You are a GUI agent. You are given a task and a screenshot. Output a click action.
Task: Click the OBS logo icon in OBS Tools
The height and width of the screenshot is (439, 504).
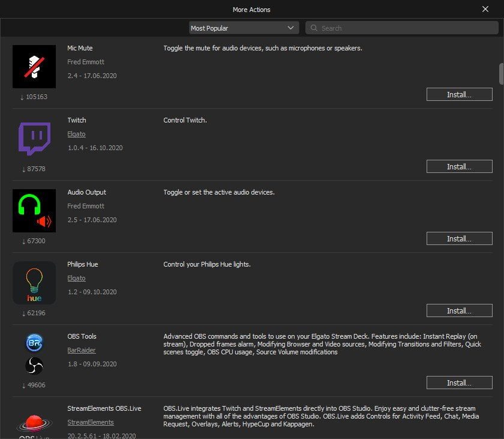[x=34, y=366]
